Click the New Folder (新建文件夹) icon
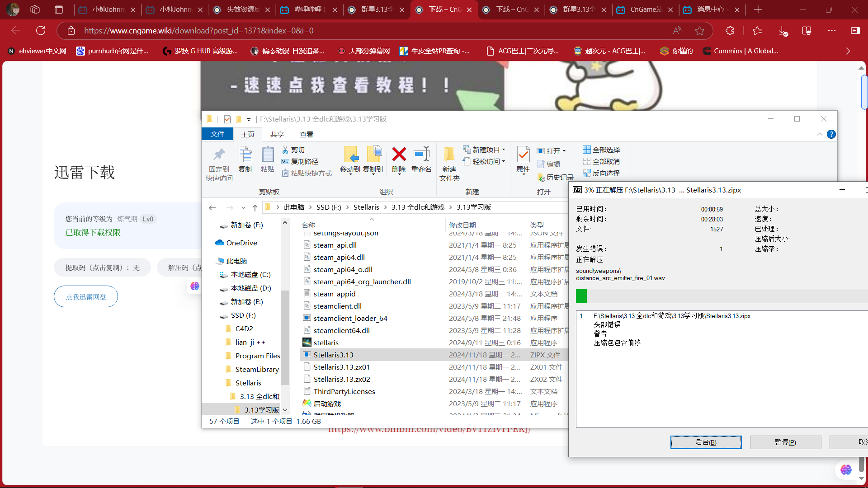 449,155
